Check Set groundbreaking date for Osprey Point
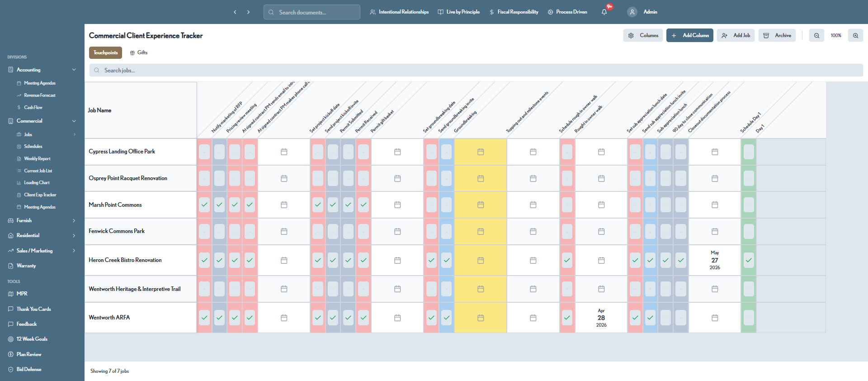 (x=431, y=179)
